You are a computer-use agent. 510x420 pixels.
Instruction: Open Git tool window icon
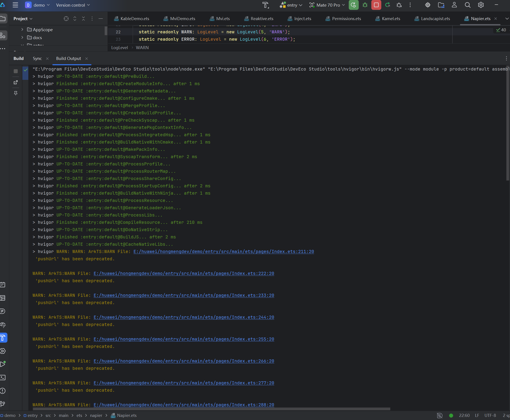(x=3, y=404)
